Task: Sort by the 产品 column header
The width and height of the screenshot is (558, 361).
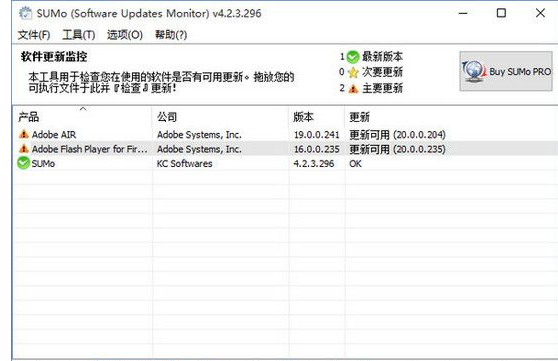Action: coord(82,117)
